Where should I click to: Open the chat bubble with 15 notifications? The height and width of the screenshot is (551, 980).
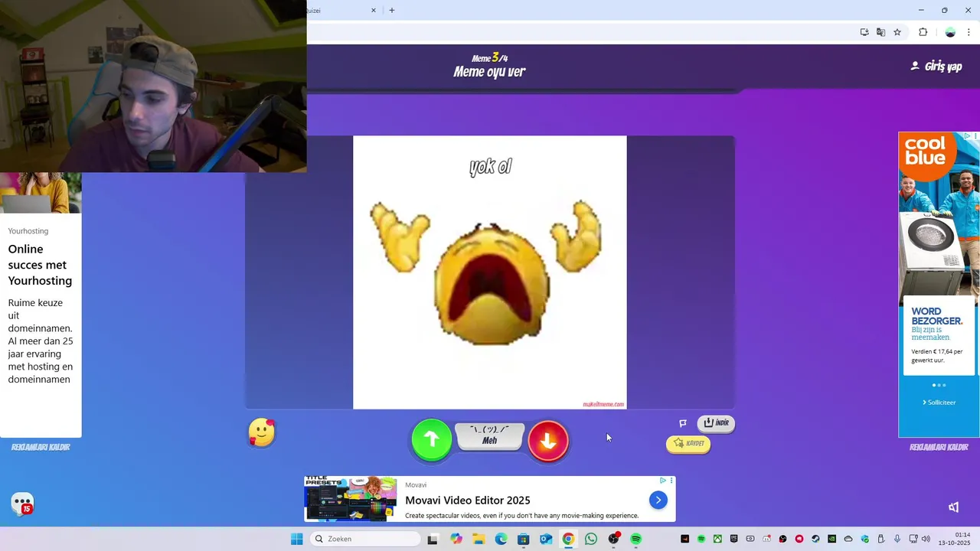(x=23, y=504)
